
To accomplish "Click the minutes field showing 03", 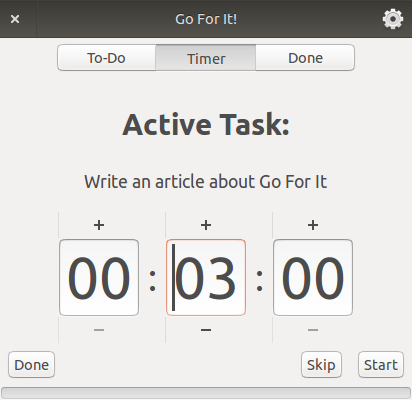I will [x=206, y=277].
